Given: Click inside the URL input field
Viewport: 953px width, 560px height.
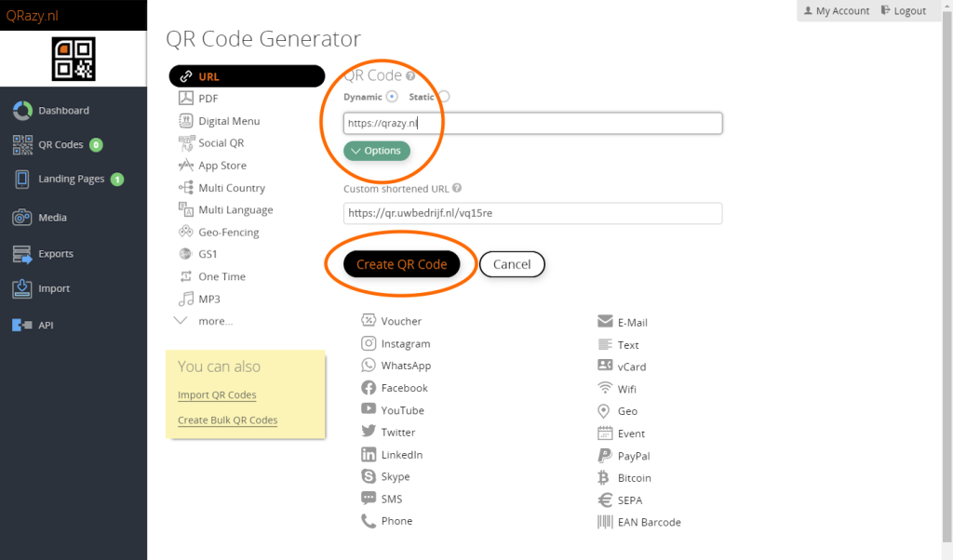Looking at the screenshot, I should [532, 123].
